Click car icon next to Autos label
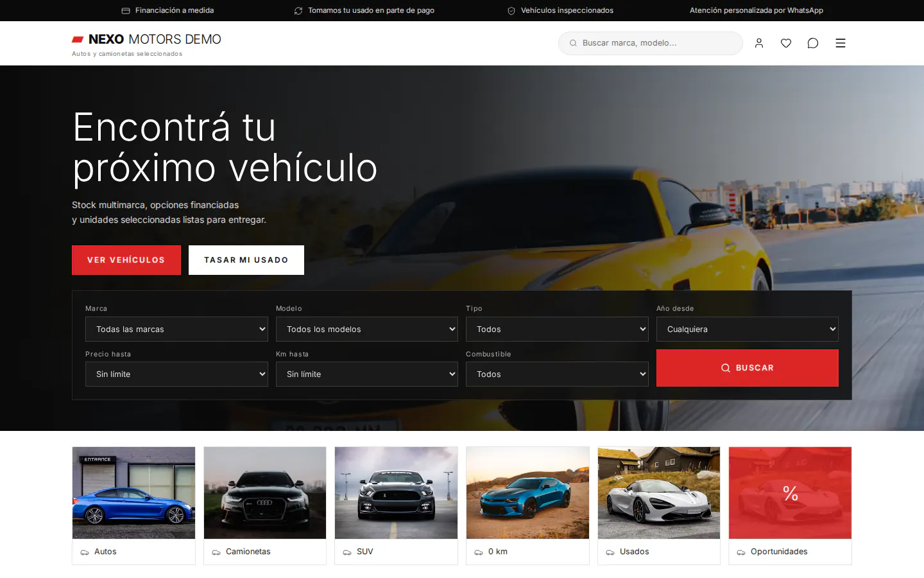This screenshot has height=578, width=924. coord(85,552)
